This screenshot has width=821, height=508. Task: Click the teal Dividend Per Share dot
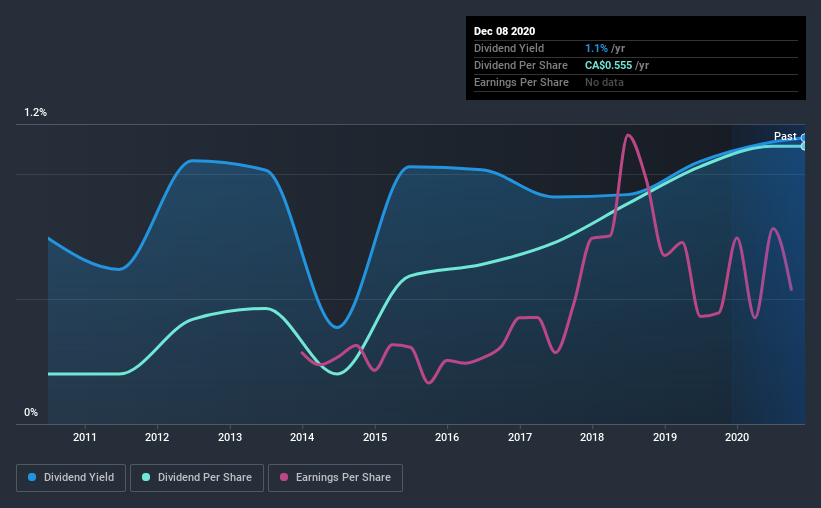coord(146,477)
